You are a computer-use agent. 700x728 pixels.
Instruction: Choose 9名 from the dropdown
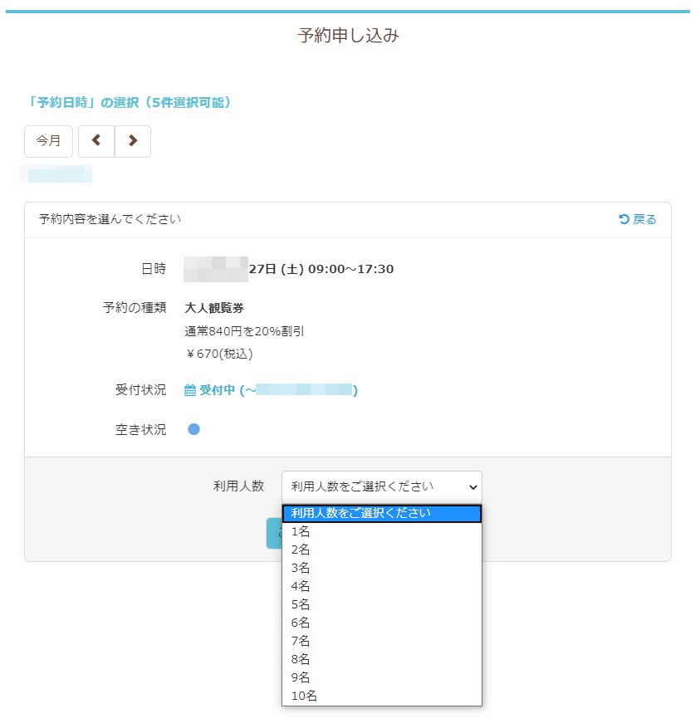(301, 678)
